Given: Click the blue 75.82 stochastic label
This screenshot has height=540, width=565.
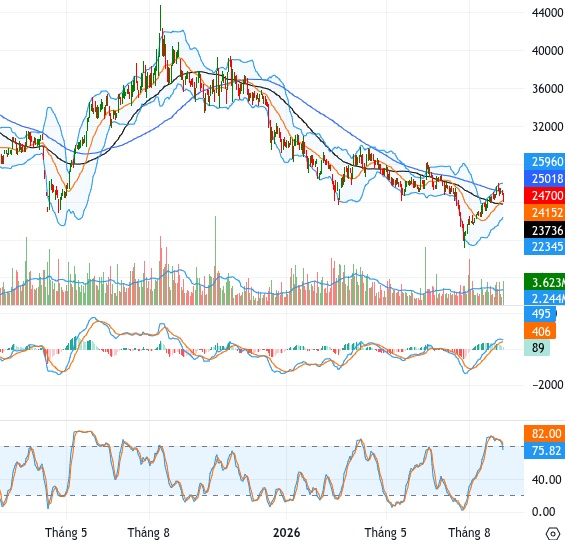Looking at the screenshot, I should point(544,450).
